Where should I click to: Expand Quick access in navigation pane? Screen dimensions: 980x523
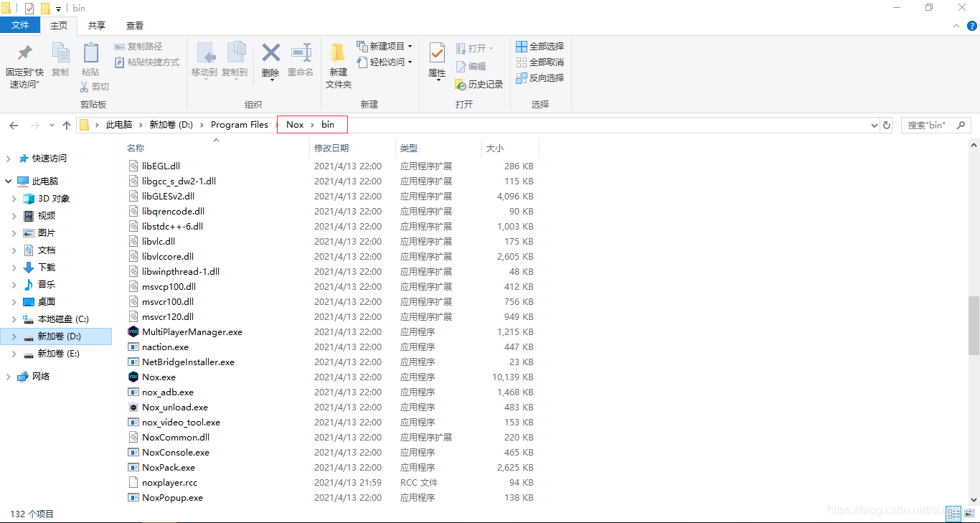9,159
